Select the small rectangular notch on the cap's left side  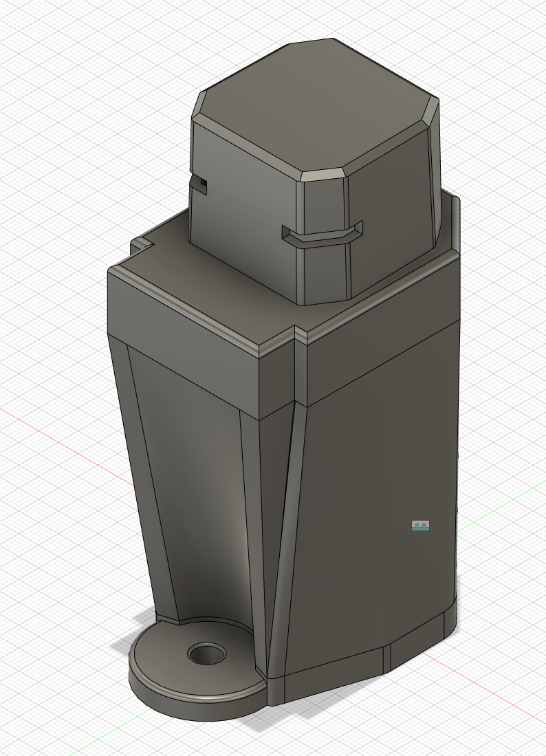[199, 184]
